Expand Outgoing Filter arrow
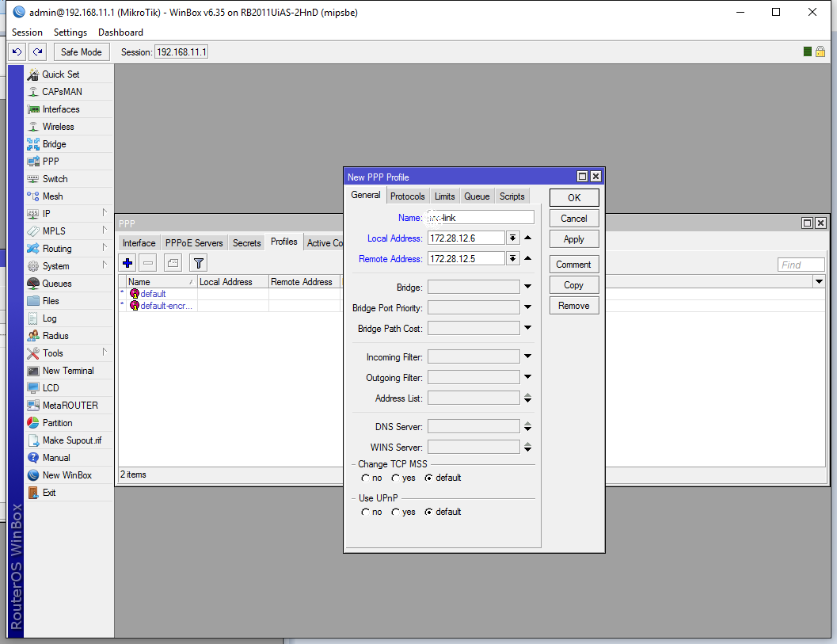Viewport: 837px width, 644px height. (x=528, y=377)
